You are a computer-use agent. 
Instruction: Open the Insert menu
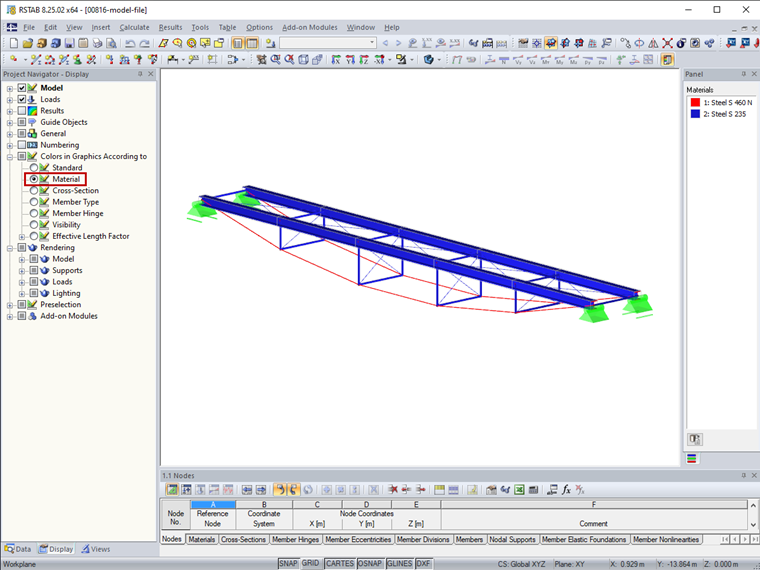coord(101,28)
